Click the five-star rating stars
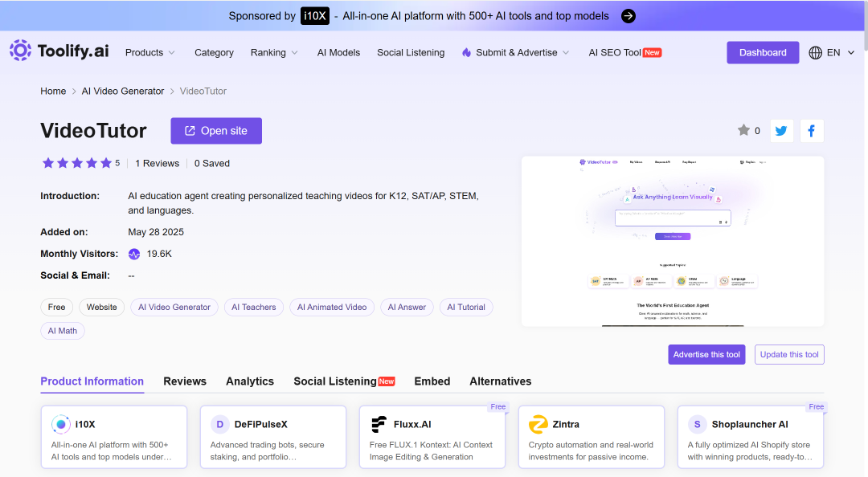 [x=77, y=163]
